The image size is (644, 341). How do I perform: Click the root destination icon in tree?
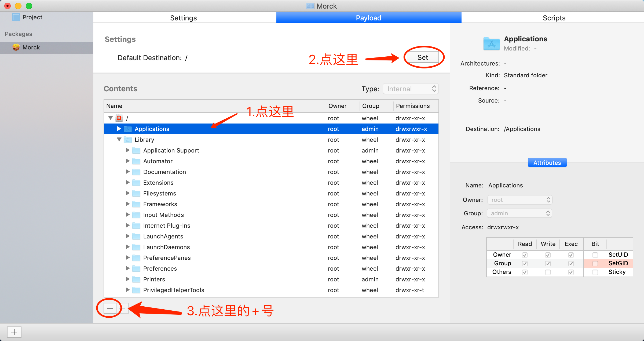(x=119, y=118)
